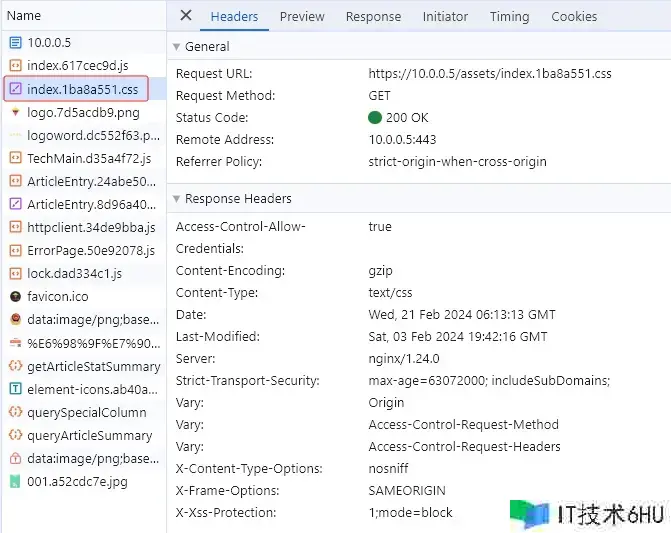This screenshot has height=533, width=671.
Task: Collapse the General section
Action: 177,47
